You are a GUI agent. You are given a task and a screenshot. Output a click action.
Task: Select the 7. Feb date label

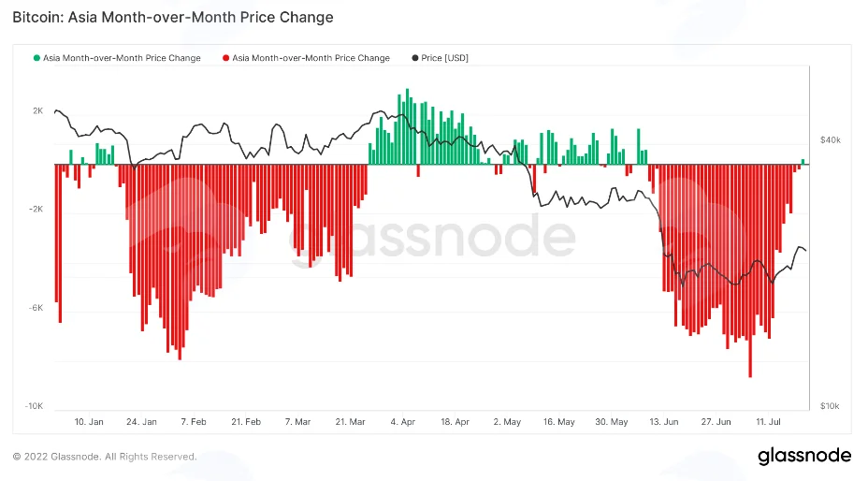[194, 422]
